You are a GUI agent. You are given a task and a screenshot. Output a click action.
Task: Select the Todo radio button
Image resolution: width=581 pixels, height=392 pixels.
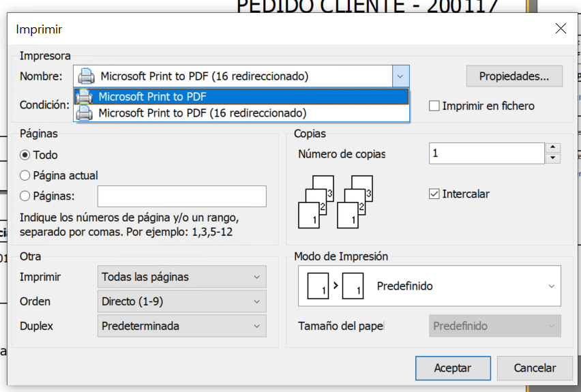[25, 155]
